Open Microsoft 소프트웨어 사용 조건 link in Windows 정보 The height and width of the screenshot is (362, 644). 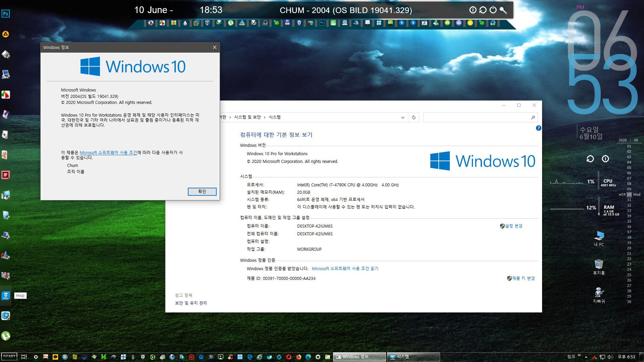click(x=108, y=153)
